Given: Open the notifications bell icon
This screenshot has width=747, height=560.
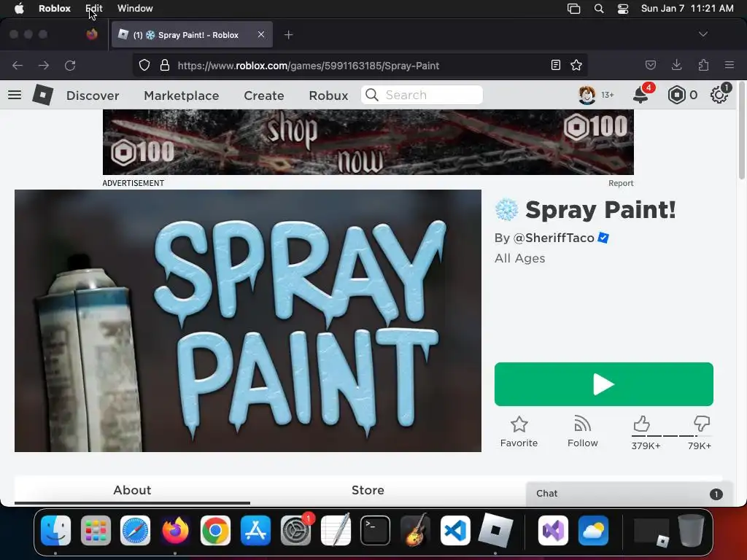Looking at the screenshot, I should (640, 96).
